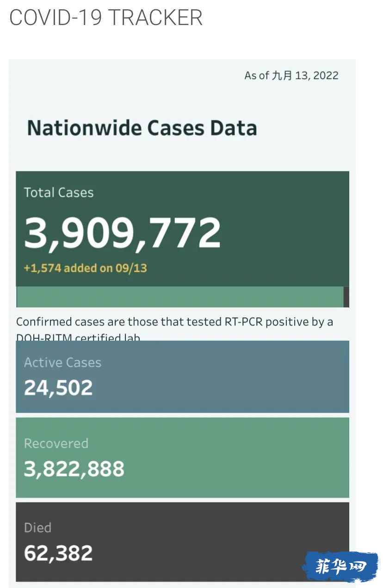
Task: Click the 62,382 deaths figure
Action: tap(58, 553)
